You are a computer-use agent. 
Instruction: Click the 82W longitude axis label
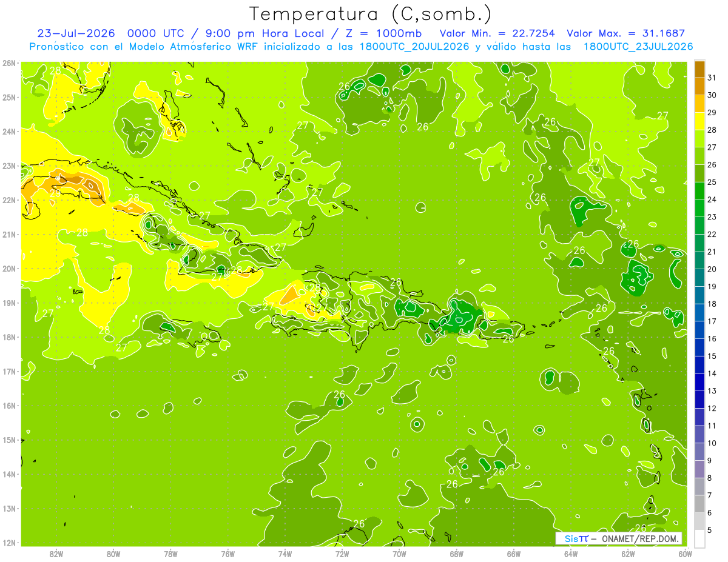pyautogui.click(x=56, y=554)
